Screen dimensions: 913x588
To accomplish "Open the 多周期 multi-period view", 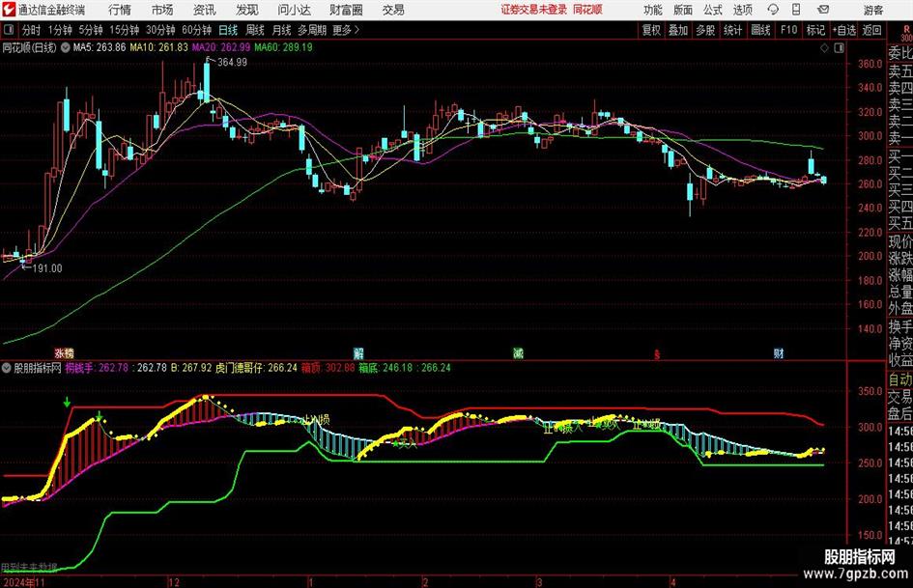I will [312, 30].
